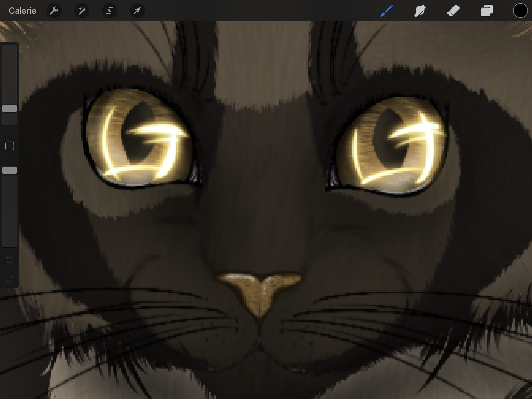Activate the Selection S-shaped tool
Viewport: 532px width, 399px height.
[109, 11]
